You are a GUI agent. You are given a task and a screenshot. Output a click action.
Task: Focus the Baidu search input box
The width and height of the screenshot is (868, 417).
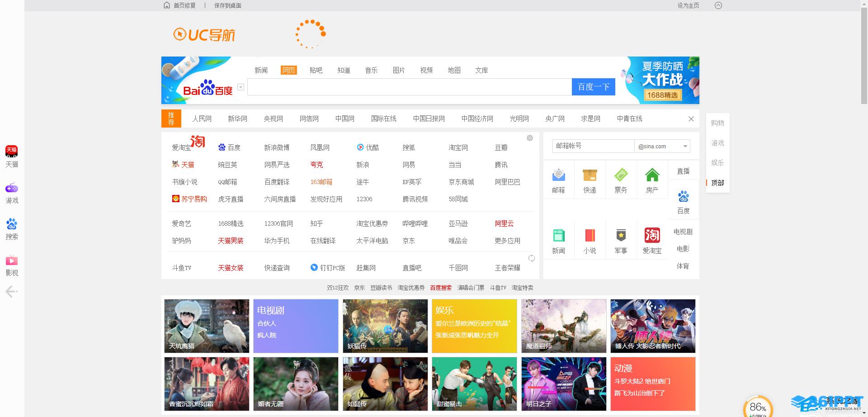coord(410,87)
